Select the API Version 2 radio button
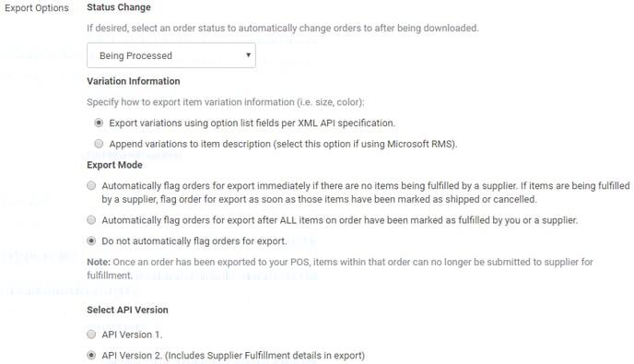The image size is (634, 364). coord(91,356)
